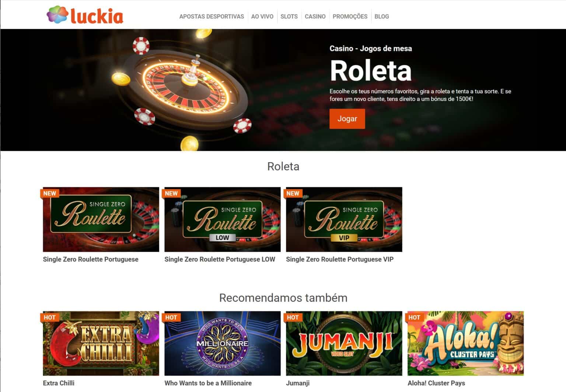Select the Extra Chilli game thumbnail
566x392 pixels.
click(x=101, y=343)
